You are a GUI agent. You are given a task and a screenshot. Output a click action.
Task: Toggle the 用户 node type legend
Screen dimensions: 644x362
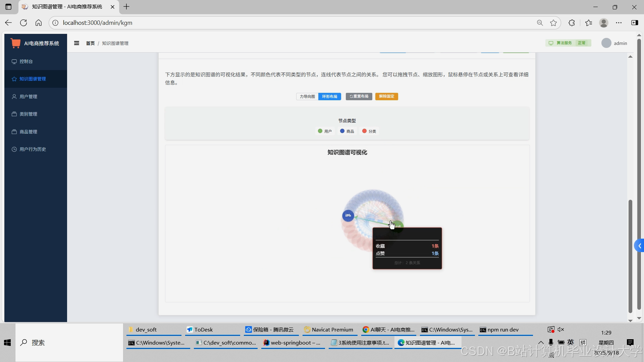coord(325,131)
